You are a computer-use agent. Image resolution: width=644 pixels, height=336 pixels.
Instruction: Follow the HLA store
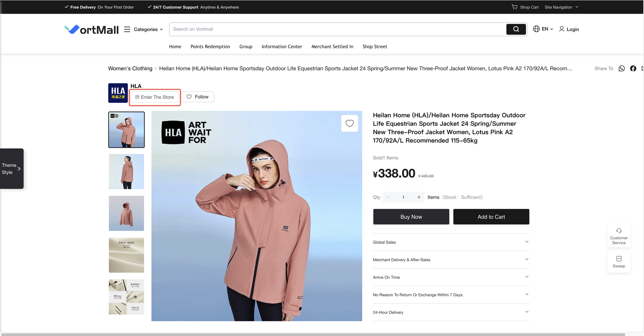(x=198, y=97)
